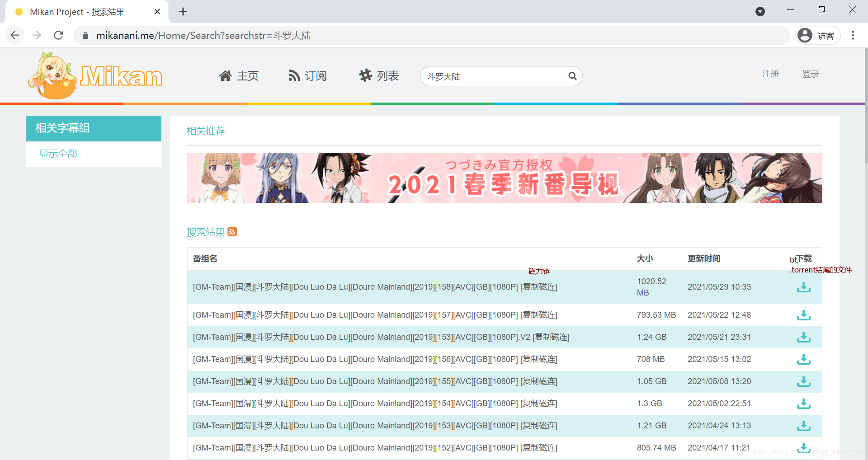The width and height of the screenshot is (868, 460).
Task: Download torrent for the 1.21 GB episode 153 row
Action: pyautogui.click(x=803, y=426)
